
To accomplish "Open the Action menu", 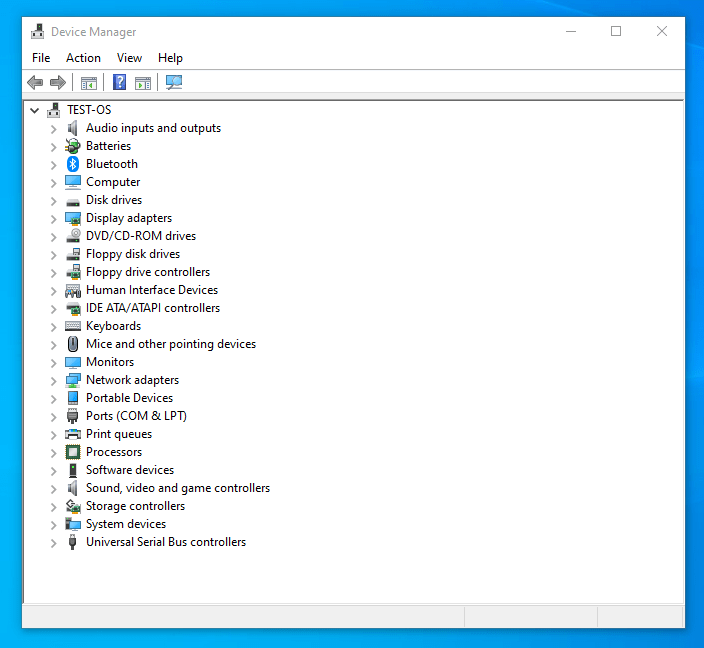I will [x=83, y=58].
